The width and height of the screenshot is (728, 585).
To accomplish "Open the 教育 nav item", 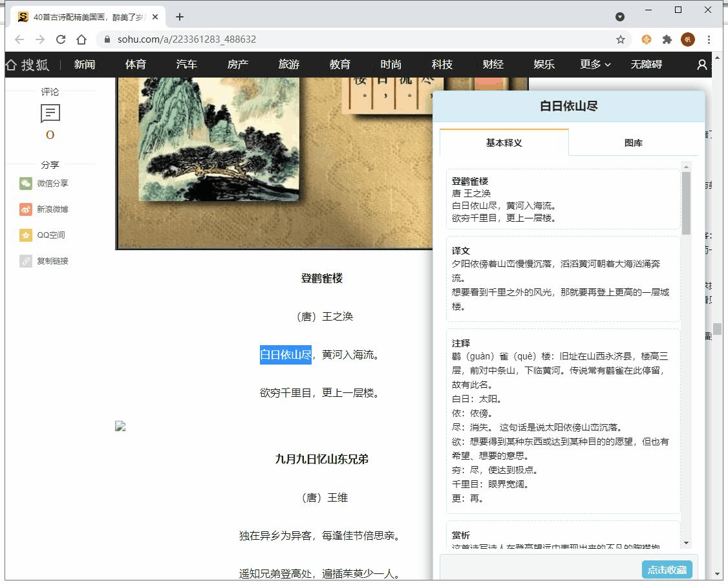I will pos(340,65).
